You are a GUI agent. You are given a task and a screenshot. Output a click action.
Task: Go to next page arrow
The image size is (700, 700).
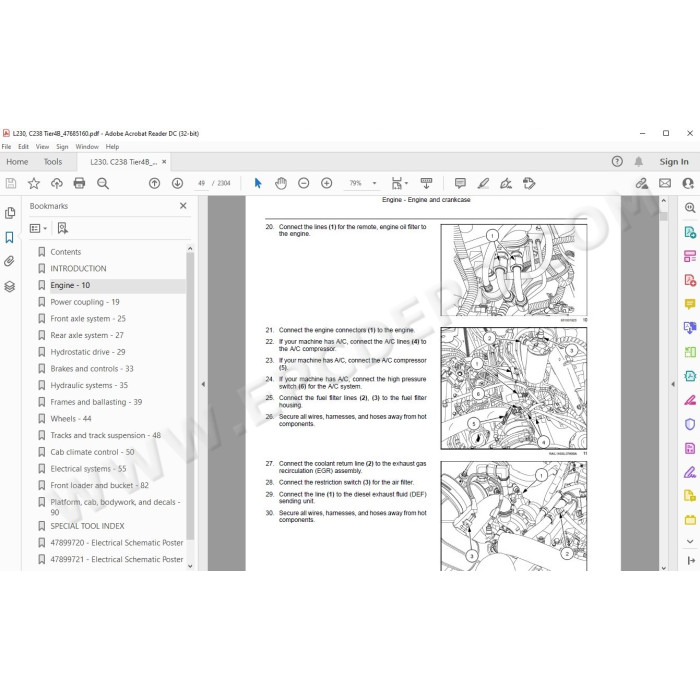(177, 183)
